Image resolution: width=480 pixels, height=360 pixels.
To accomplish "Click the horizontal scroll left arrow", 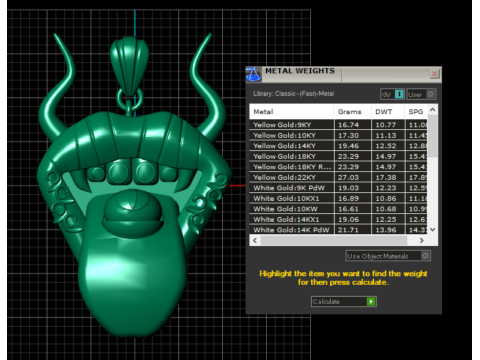I will (x=255, y=240).
